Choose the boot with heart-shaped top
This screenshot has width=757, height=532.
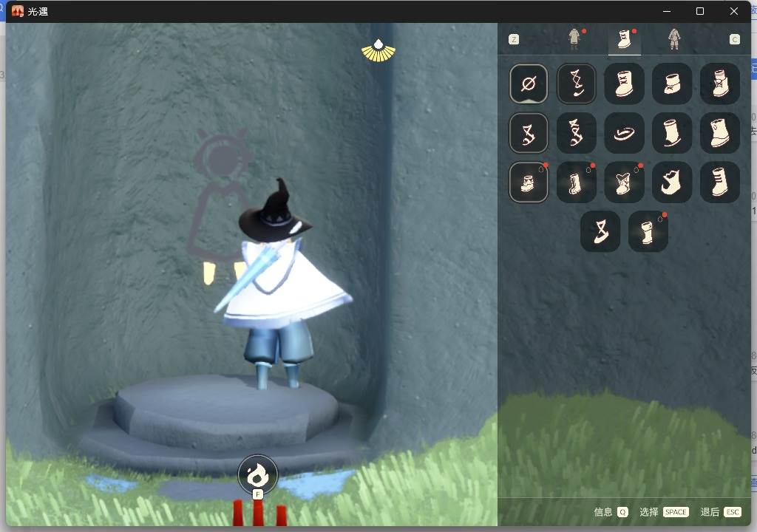624,183
